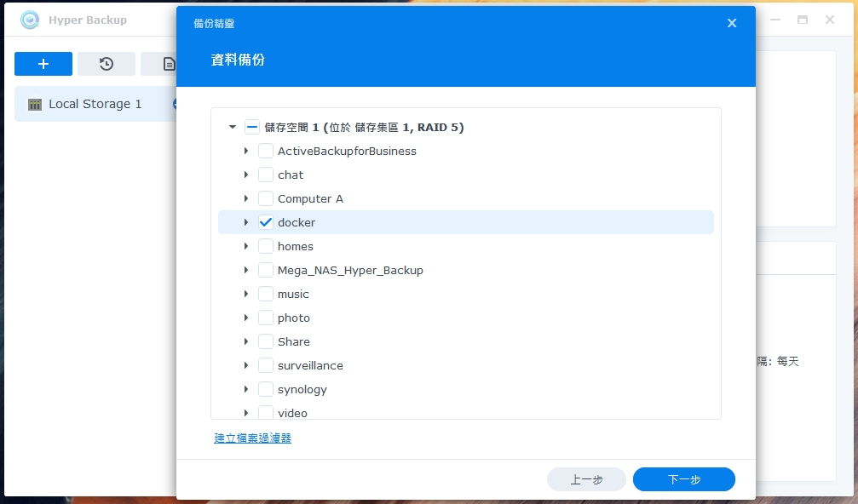
Task: Select the Mega_NAS_Hyper_Backup folder name
Action: click(x=350, y=270)
